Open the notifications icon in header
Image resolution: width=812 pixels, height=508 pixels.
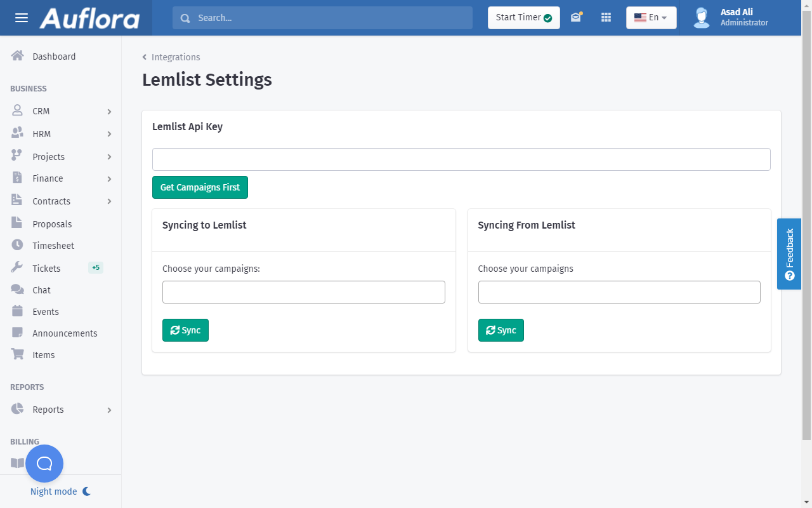point(576,18)
